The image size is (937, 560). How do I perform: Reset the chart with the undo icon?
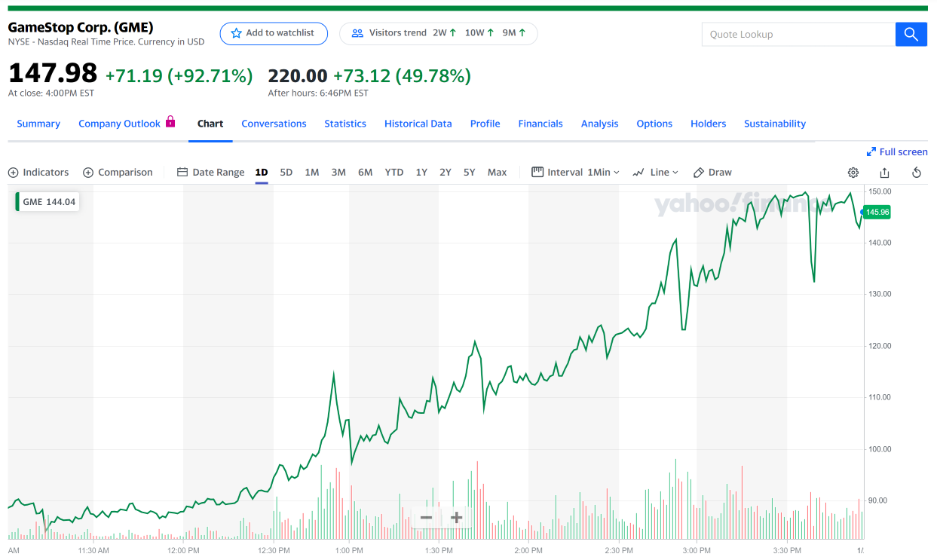click(916, 173)
